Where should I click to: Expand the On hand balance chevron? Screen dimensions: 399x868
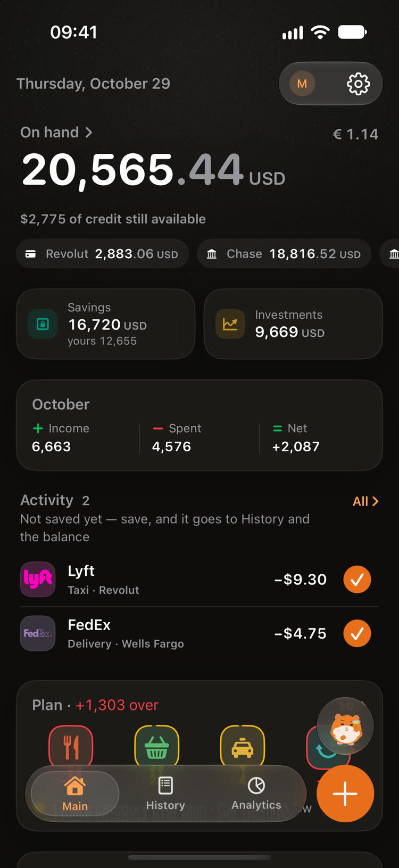89,133
